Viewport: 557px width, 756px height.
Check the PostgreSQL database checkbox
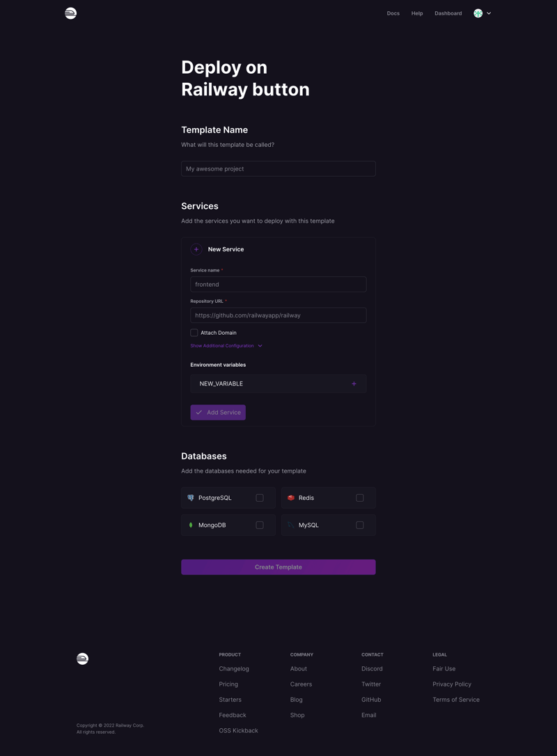click(260, 498)
